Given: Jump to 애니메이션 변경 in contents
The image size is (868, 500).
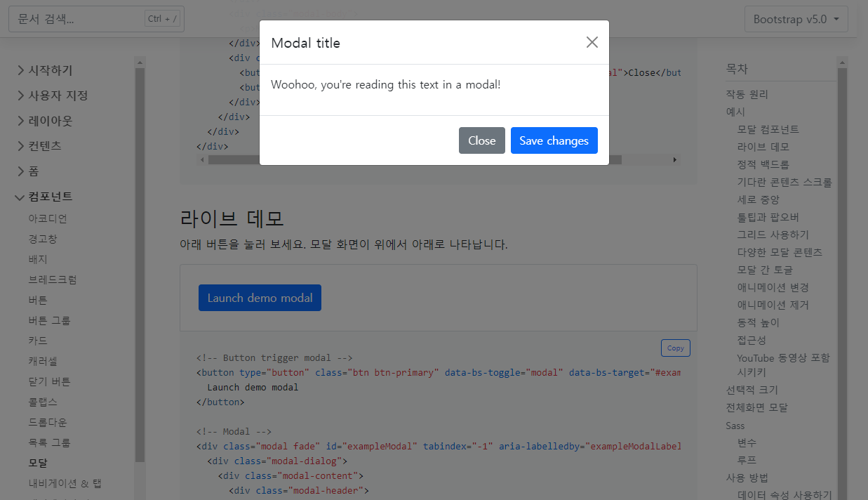Looking at the screenshot, I should [x=773, y=287].
